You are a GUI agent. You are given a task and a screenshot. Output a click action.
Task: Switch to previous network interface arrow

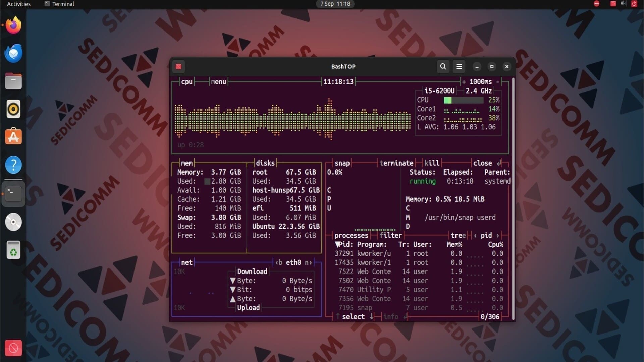(x=278, y=262)
